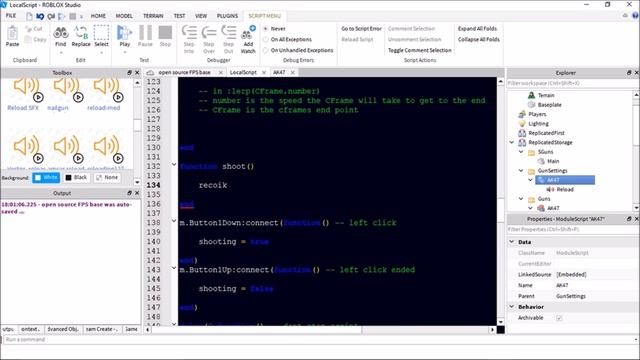Undock the Explorer panel

pyautogui.click(x=629, y=73)
